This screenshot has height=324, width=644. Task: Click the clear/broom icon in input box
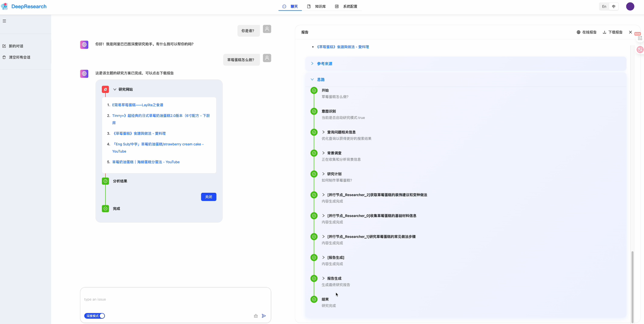(x=256, y=316)
